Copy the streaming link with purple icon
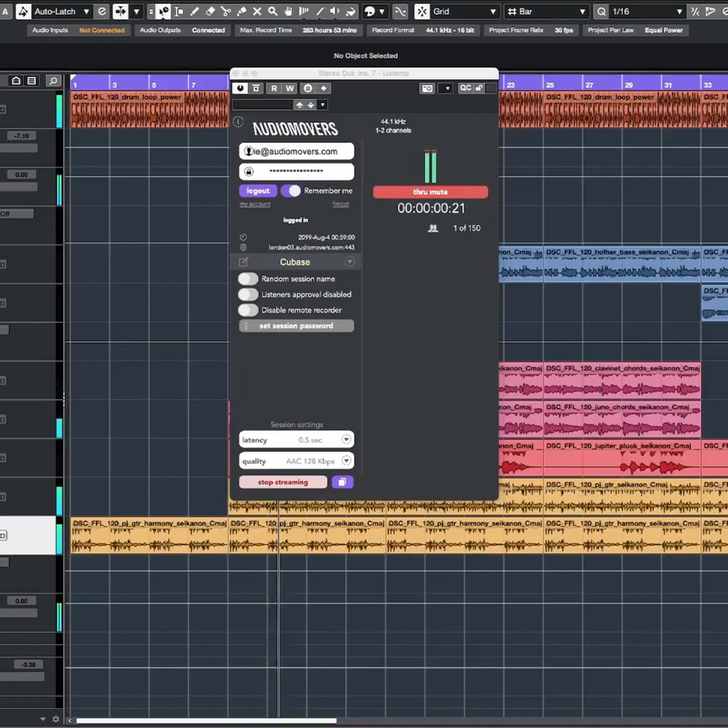Viewport: 728px width, 728px height. tap(342, 482)
